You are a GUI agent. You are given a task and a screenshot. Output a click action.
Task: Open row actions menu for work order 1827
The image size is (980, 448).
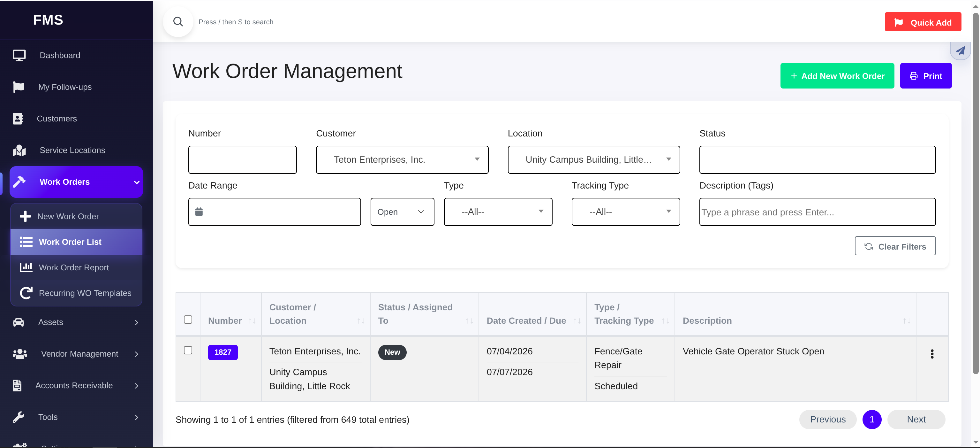[932, 354]
